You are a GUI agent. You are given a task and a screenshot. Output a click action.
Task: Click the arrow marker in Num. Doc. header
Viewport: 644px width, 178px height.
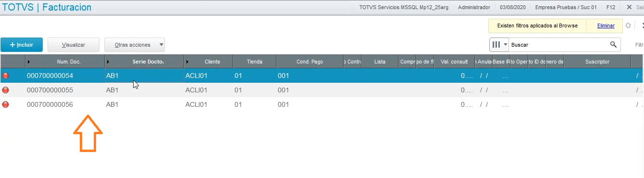click(x=29, y=62)
